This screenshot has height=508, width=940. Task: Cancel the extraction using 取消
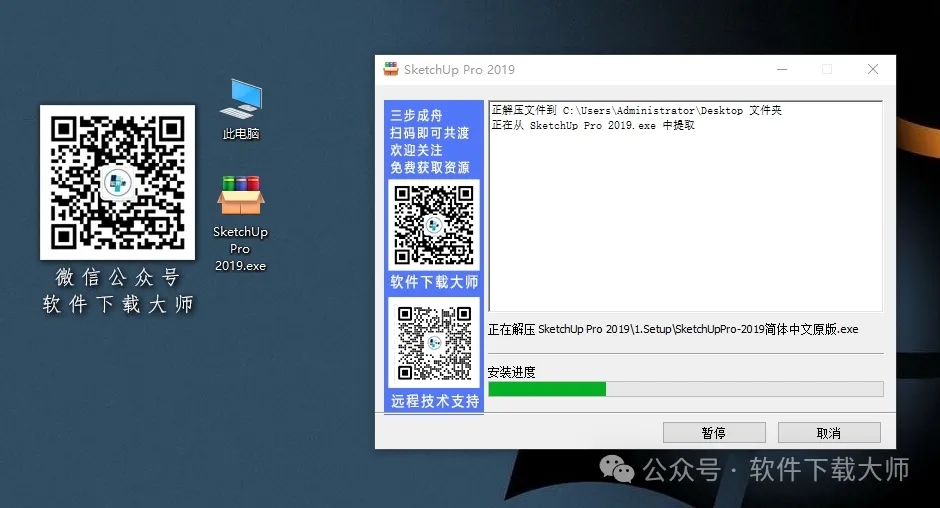pos(829,433)
